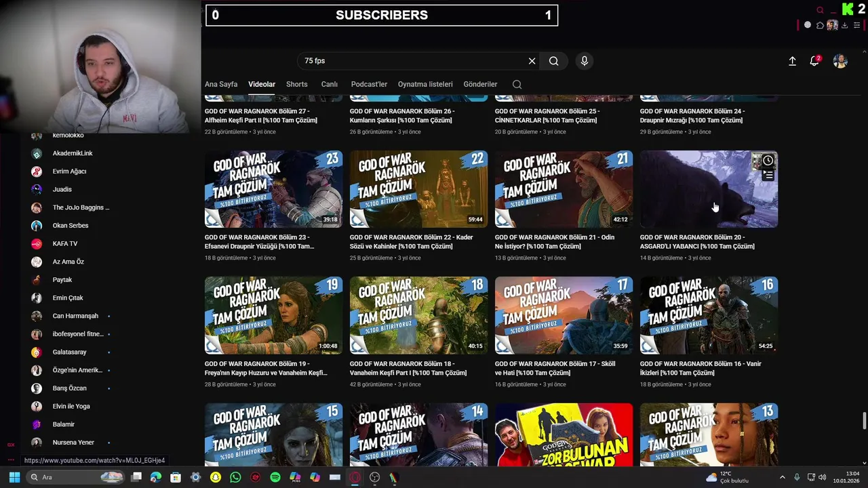This screenshot has width=868, height=488.
Task: Open Snapchat from the taskbar
Action: click(216, 477)
